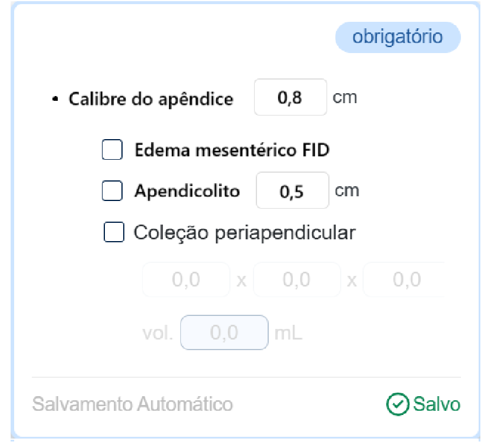Select the third collection dimension field
The image size is (491, 448).
point(403,279)
